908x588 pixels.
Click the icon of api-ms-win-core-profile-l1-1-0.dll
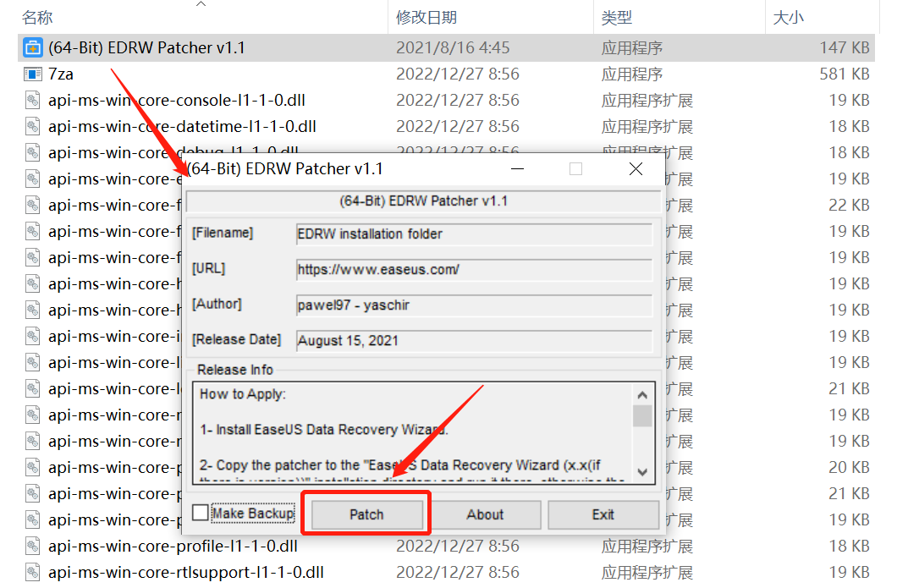(x=33, y=546)
